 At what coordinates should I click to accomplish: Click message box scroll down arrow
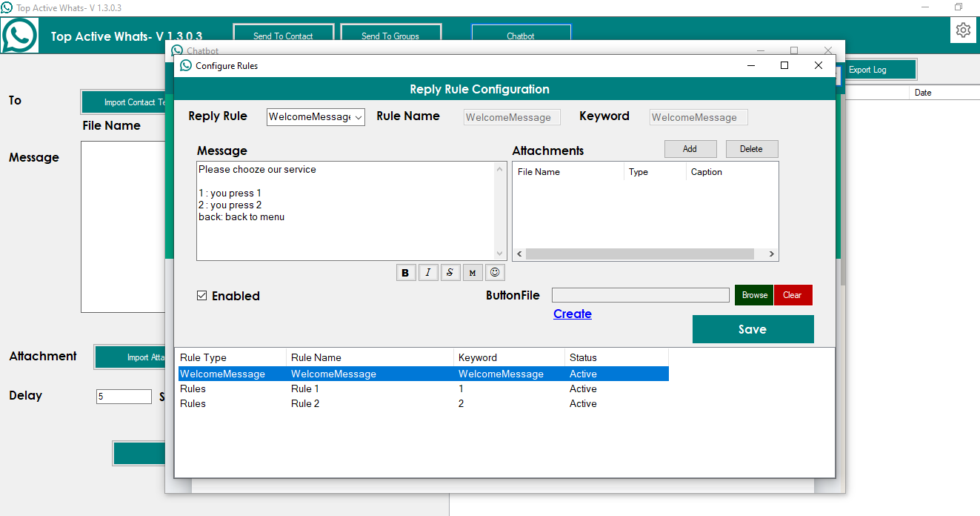tap(500, 253)
